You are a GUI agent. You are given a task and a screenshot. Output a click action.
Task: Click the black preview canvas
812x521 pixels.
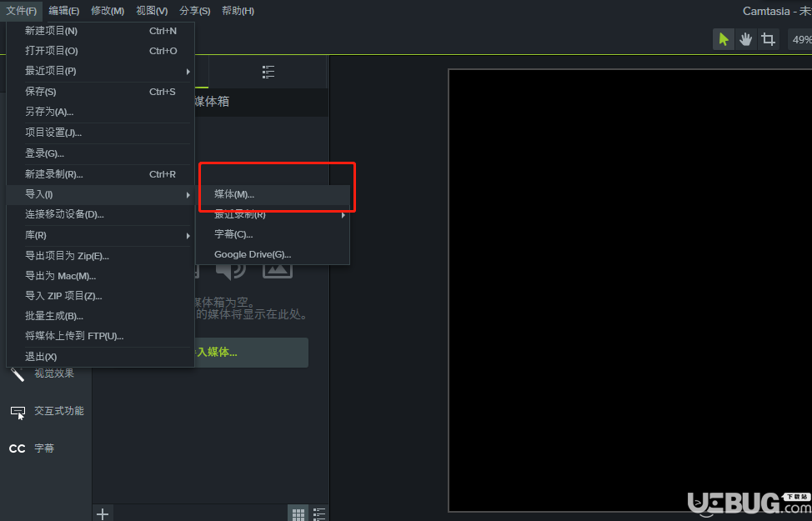630,290
